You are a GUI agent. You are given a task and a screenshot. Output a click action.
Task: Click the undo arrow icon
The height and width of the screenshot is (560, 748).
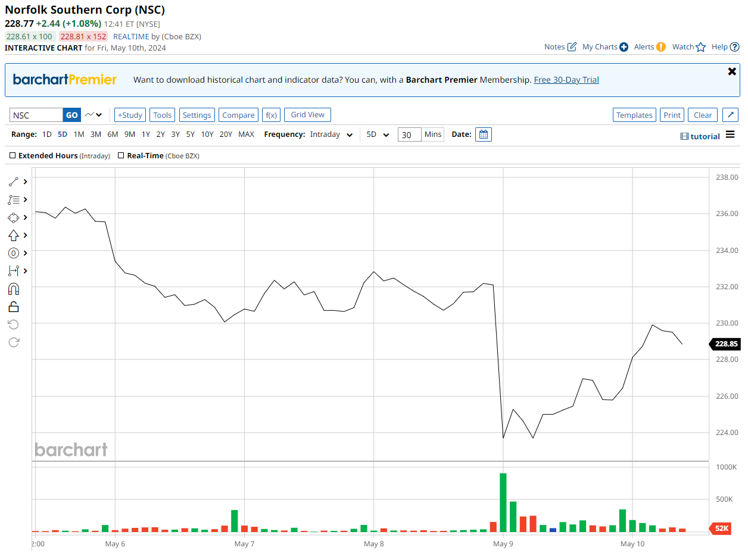(14, 324)
